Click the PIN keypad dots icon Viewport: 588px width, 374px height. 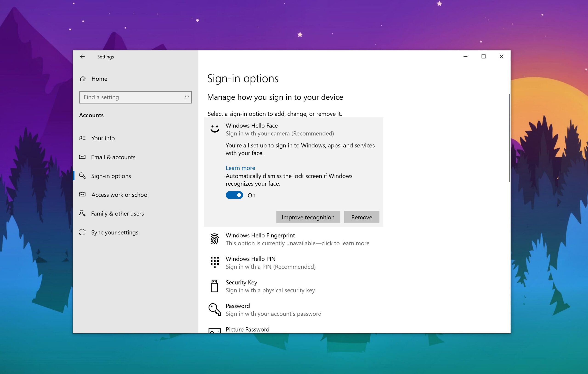215,262
